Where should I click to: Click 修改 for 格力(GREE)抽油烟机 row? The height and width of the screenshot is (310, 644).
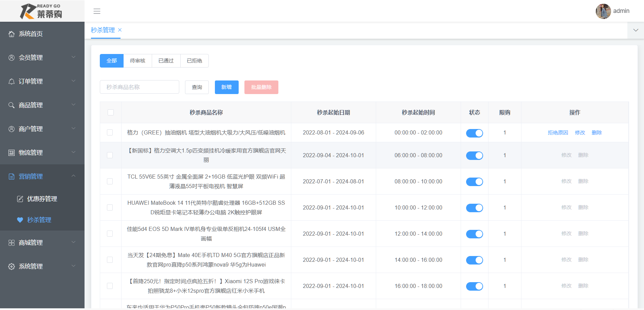(x=580, y=133)
